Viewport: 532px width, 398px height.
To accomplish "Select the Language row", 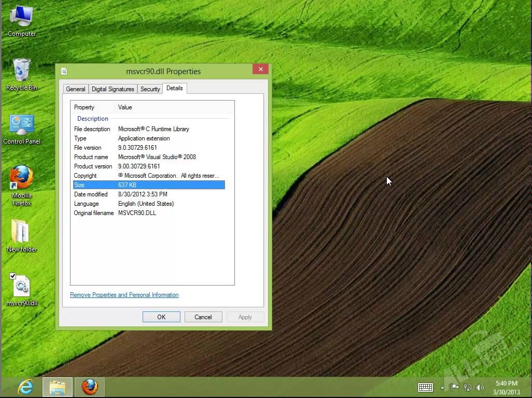I will [x=149, y=204].
